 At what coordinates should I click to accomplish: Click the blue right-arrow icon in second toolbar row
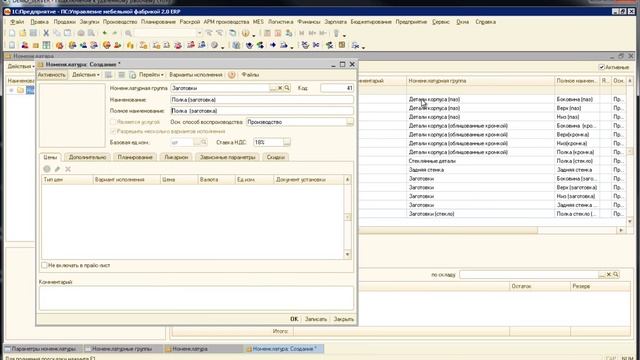coord(273,45)
